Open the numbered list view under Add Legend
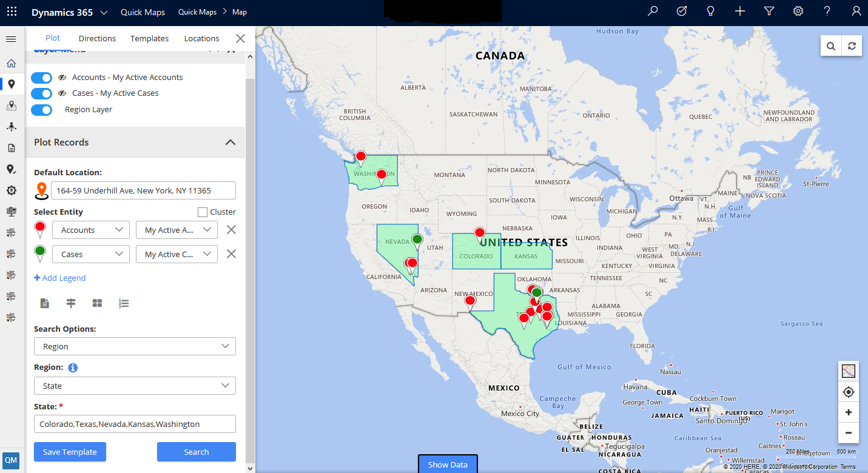The image size is (868, 473). pyautogui.click(x=124, y=303)
